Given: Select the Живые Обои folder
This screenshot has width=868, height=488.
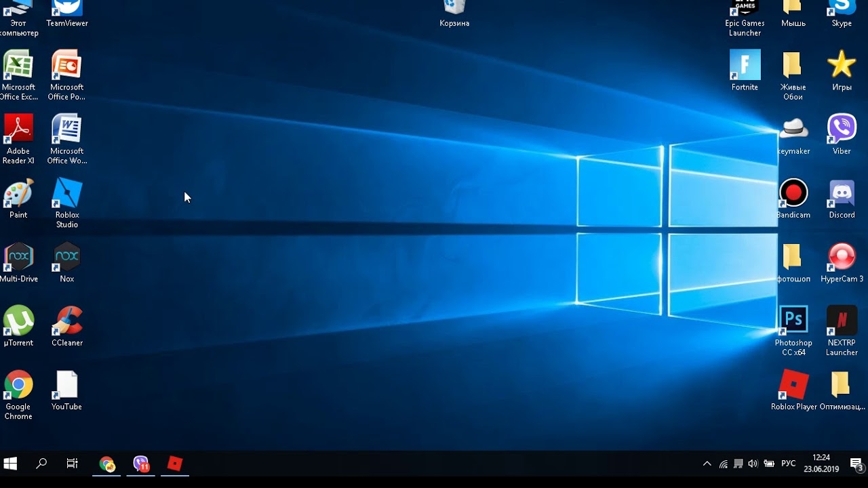Looking at the screenshot, I should click(x=793, y=75).
